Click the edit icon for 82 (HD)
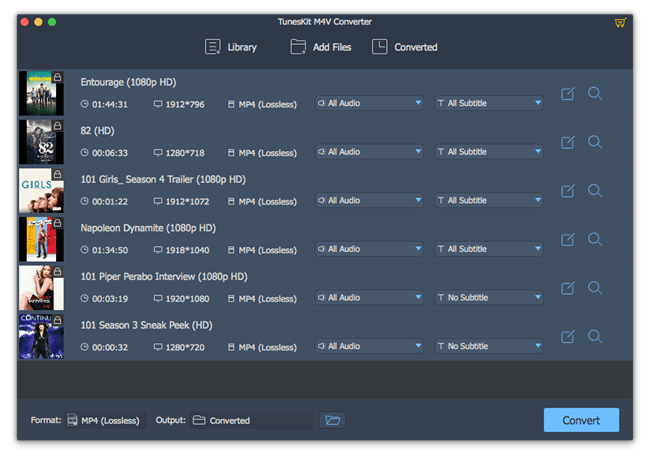Image resolution: width=650 pixels, height=460 pixels. (x=568, y=142)
